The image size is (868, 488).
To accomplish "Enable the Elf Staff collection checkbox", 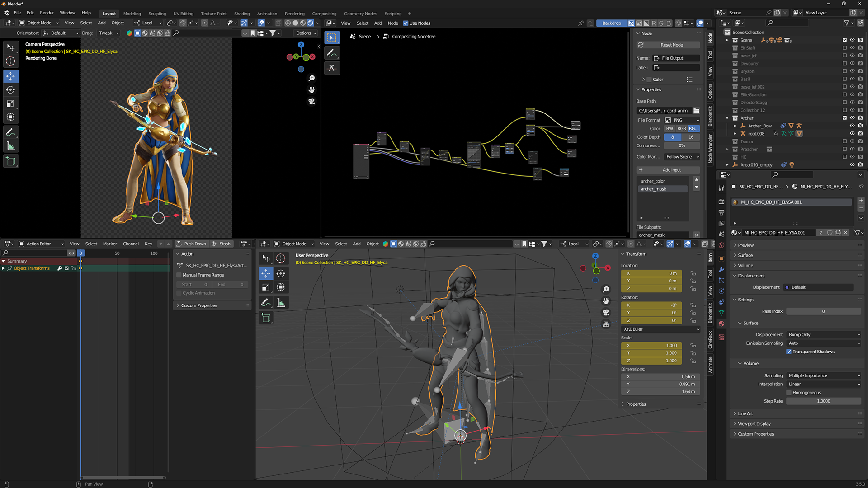I will [844, 48].
